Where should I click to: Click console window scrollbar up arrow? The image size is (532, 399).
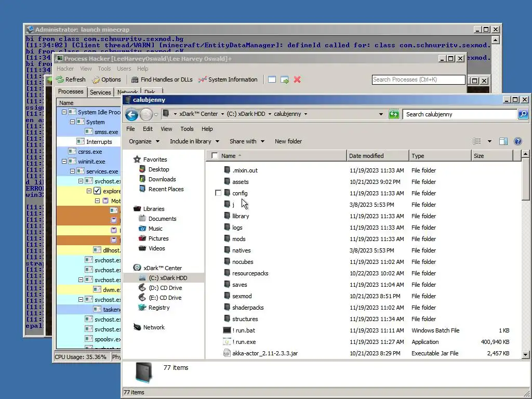tap(495, 41)
